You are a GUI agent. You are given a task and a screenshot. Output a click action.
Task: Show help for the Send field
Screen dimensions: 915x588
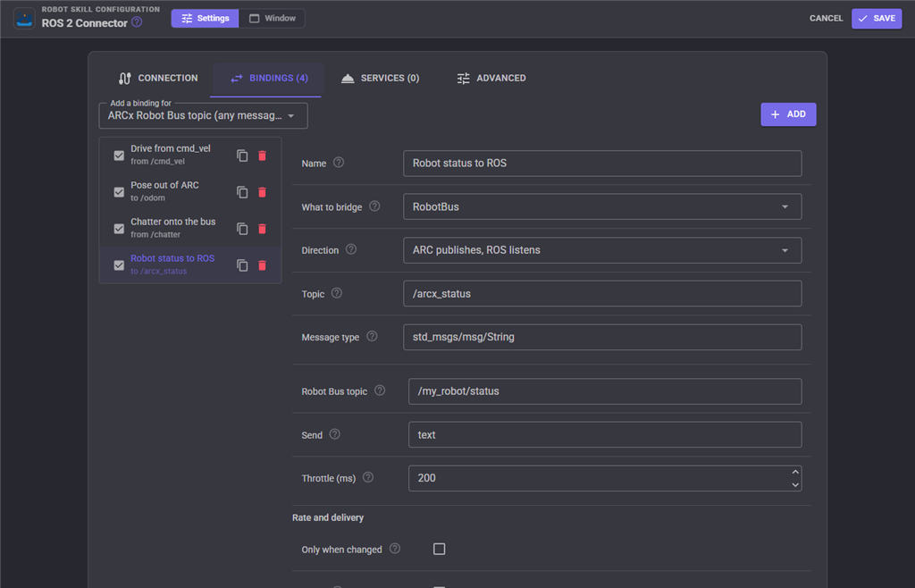point(334,434)
